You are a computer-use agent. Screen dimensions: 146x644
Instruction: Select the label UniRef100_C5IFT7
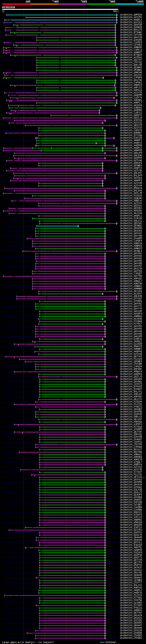point(131,583)
